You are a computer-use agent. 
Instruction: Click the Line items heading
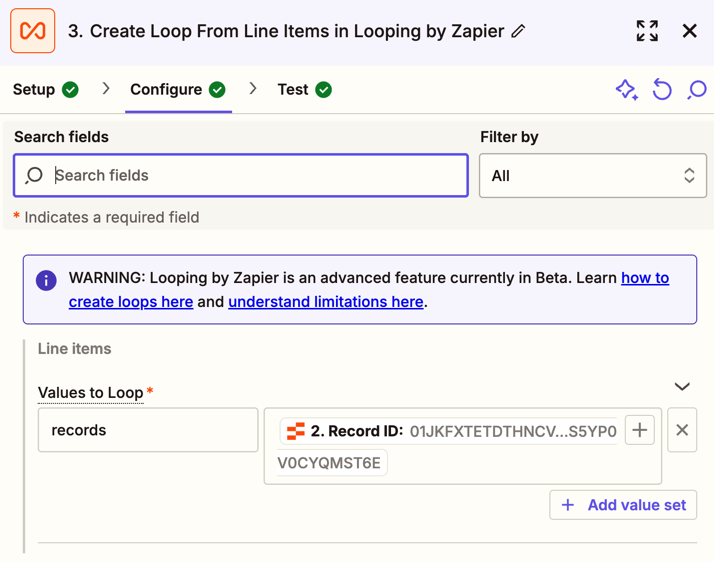tap(75, 349)
